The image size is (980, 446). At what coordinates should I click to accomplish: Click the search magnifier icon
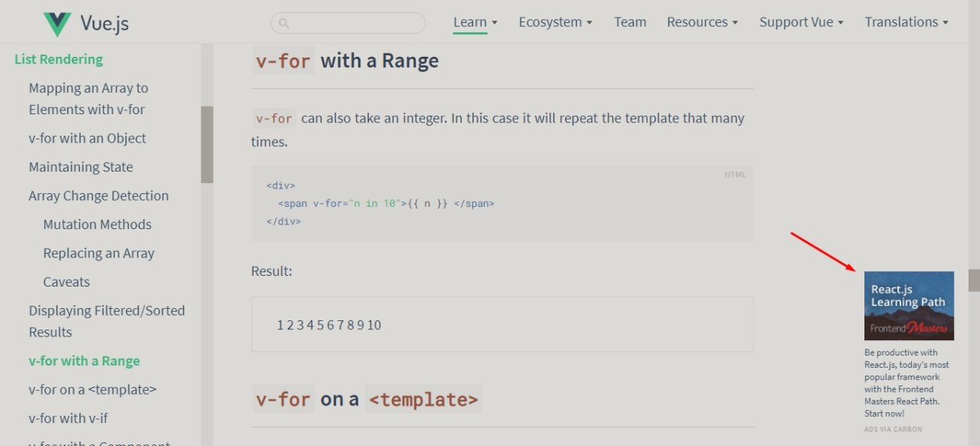pyautogui.click(x=283, y=23)
